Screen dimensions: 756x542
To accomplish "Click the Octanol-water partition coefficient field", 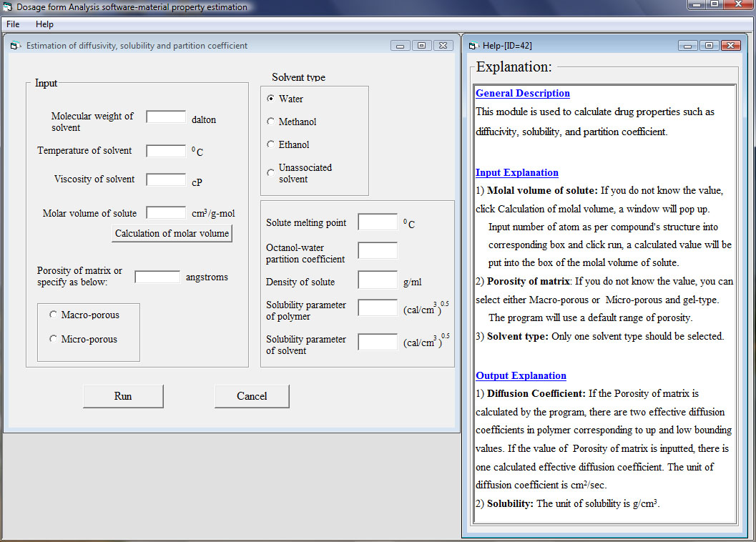I will [x=378, y=250].
